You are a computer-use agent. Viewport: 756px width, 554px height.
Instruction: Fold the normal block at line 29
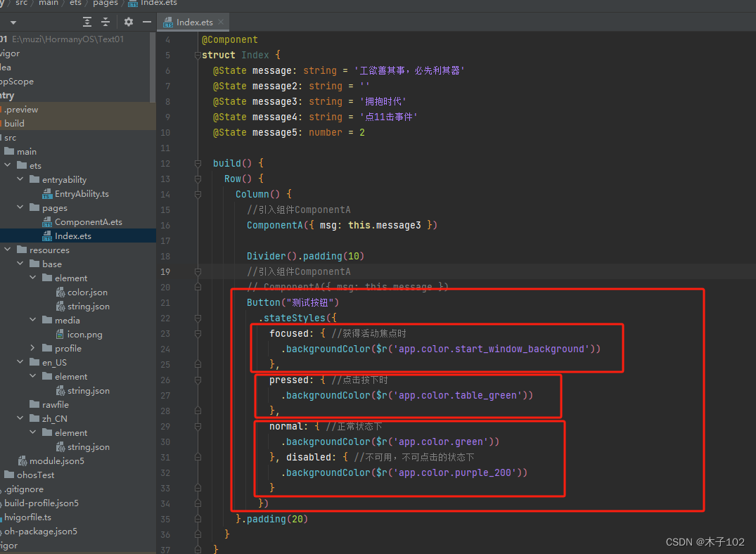pos(198,426)
